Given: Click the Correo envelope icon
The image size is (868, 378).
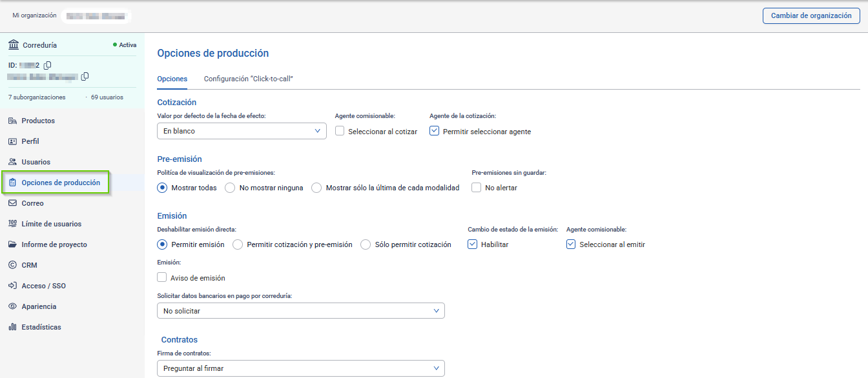Looking at the screenshot, I should (x=13, y=203).
